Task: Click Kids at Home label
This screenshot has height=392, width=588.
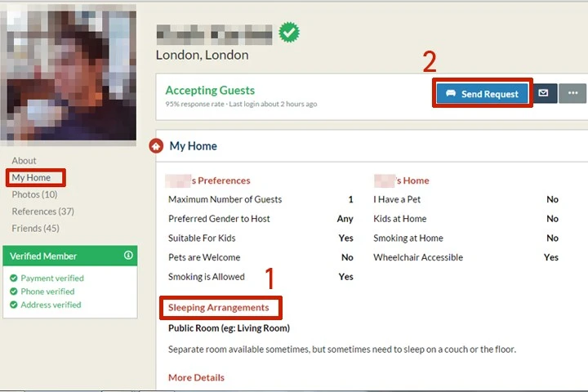Action: point(399,219)
